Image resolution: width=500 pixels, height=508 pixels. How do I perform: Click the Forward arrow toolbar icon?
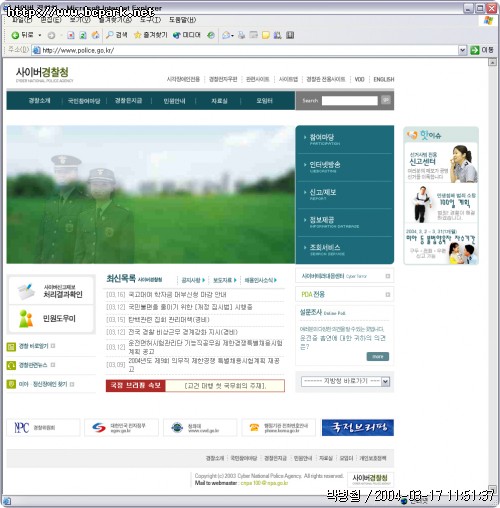click(51, 35)
